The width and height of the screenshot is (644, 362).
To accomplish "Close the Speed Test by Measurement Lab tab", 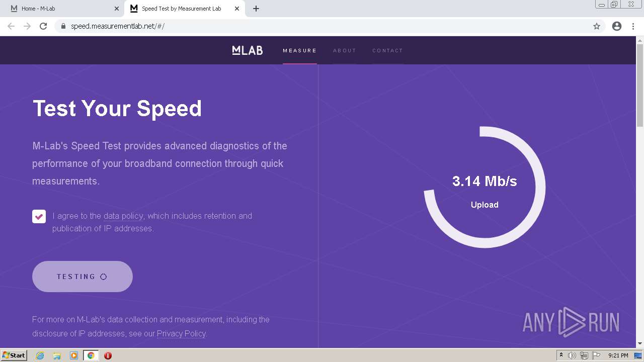I will [237, 9].
